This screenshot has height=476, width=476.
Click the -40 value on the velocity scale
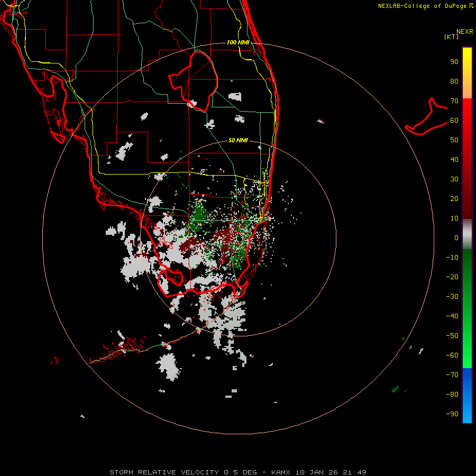[x=452, y=316]
